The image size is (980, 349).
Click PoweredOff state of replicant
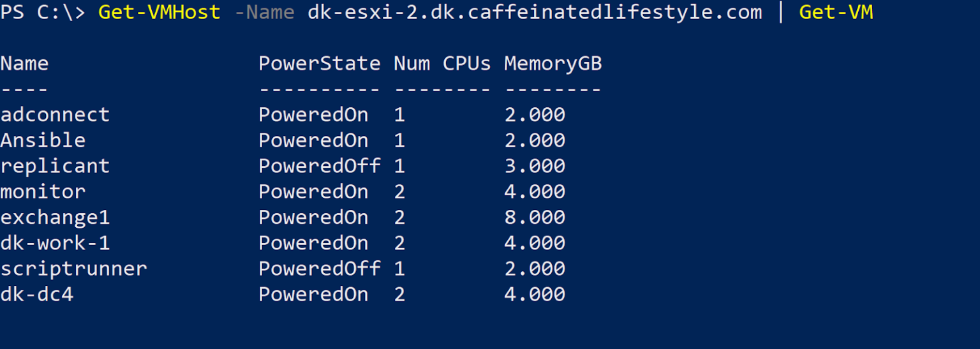[x=319, y=166]
